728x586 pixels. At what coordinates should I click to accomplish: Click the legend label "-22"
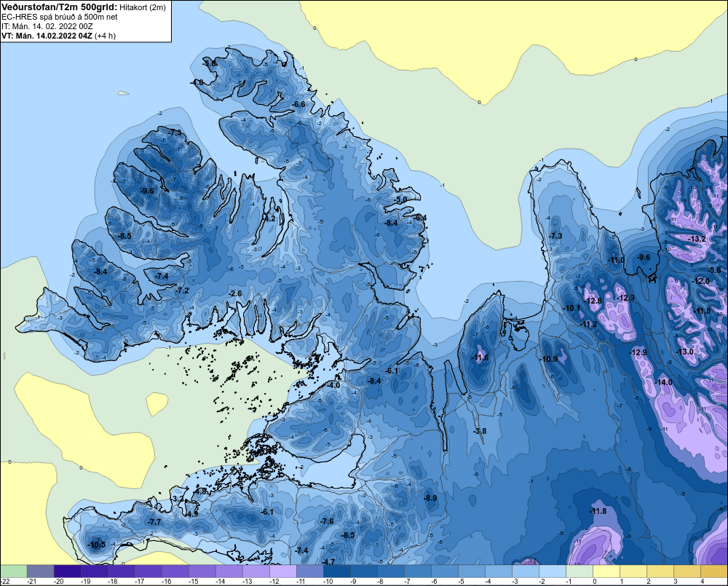4,582
